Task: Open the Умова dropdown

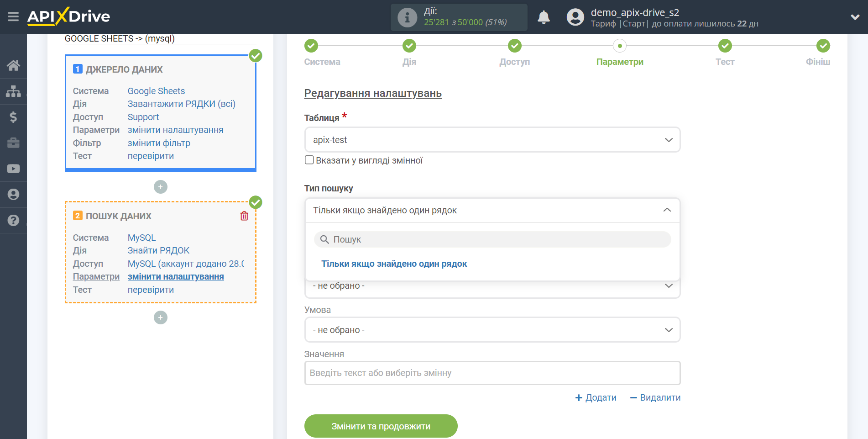Action: tap(492, 330)
